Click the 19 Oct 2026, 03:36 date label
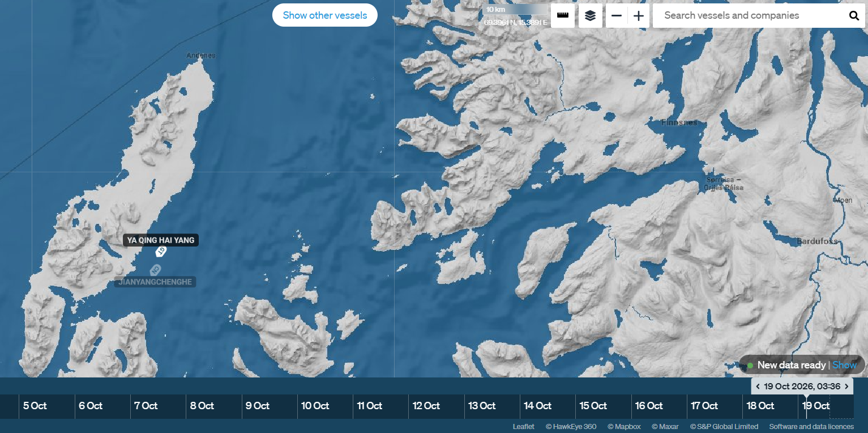 (802, 387)
